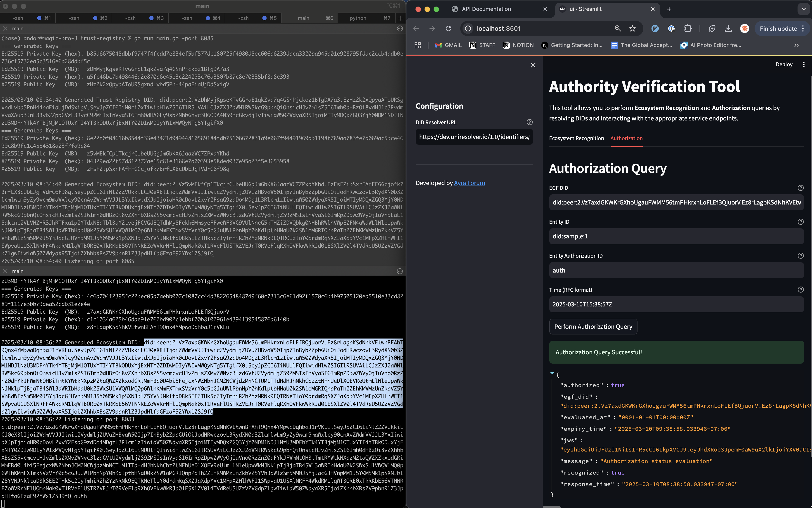The height and width of the screenshot is (508, 812).
Task: Click the "authorized" true value in JSON
Action: click(617, 385)
